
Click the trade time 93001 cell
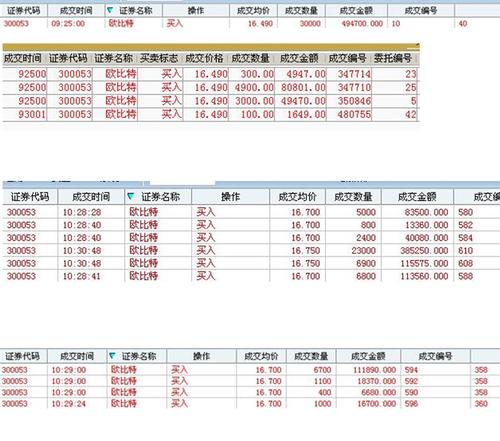32,115
